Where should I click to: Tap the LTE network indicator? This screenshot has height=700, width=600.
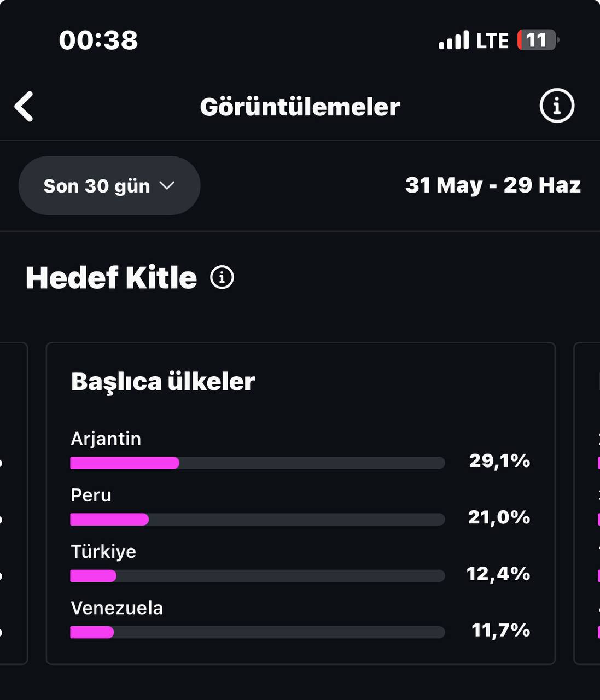tap(492, 41)
